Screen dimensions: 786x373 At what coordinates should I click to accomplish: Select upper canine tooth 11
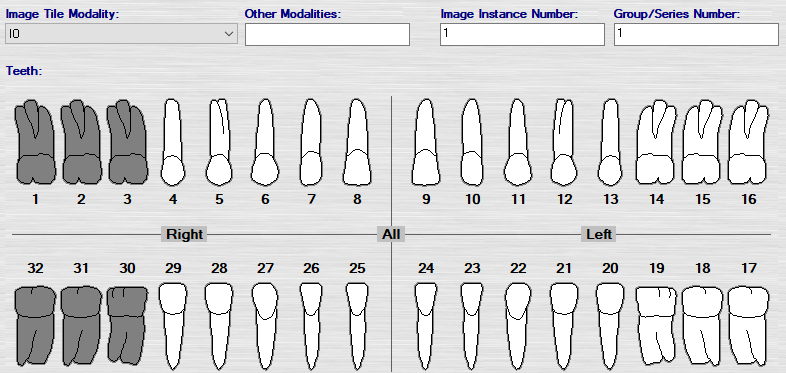point(518,142)
